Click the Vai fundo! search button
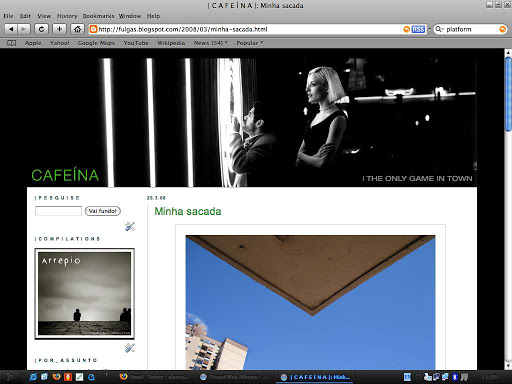This screenshot has height=384, width=512. click(103, 211)
